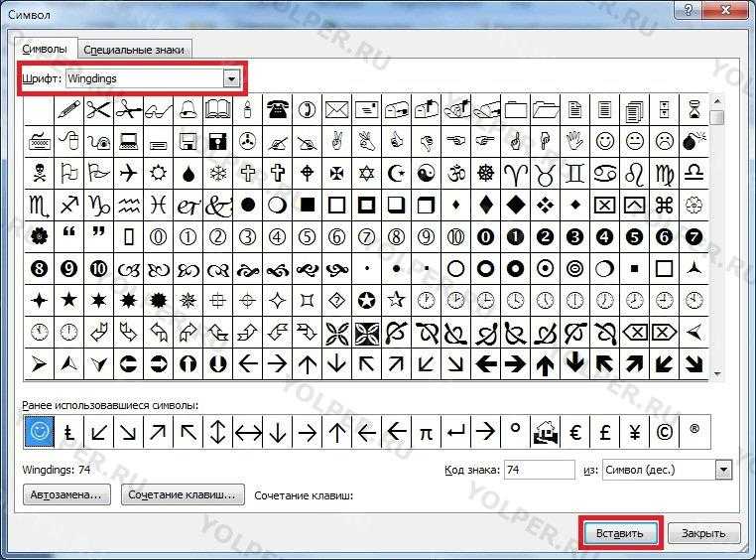Pick the recently used house symbol

(x=546, y=432)
